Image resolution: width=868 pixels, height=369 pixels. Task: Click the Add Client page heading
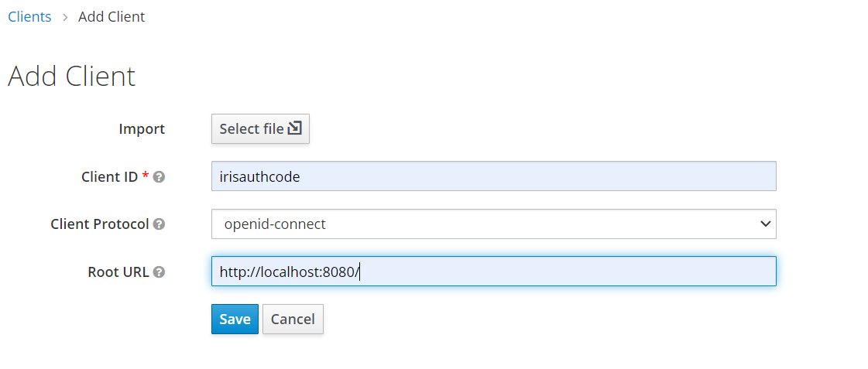point(71,76)
